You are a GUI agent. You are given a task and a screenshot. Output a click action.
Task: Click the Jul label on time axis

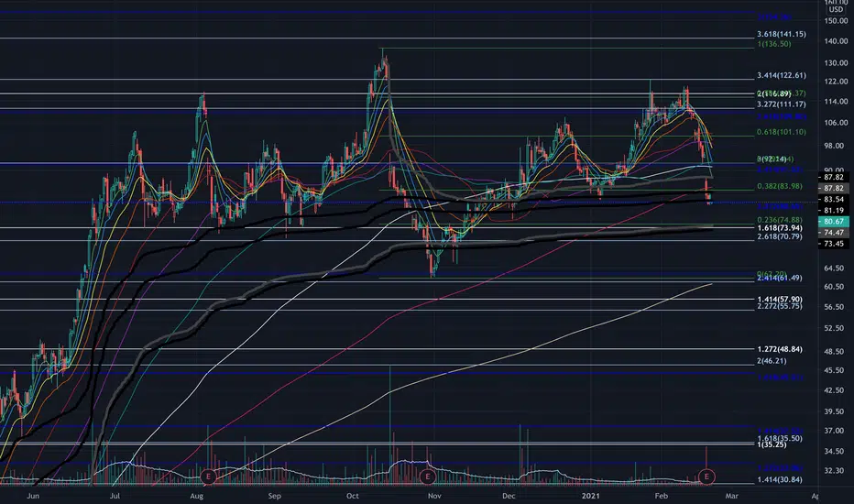click(x=115, y=496)
